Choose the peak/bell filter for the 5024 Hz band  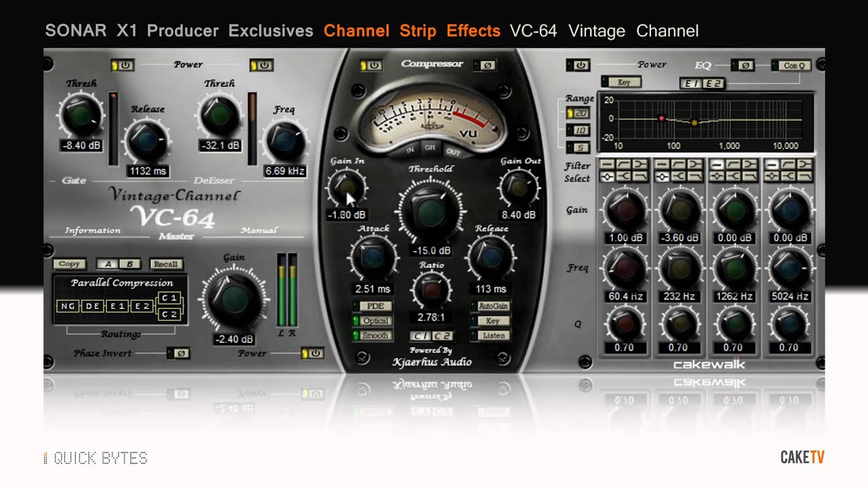tap(772, 176)
